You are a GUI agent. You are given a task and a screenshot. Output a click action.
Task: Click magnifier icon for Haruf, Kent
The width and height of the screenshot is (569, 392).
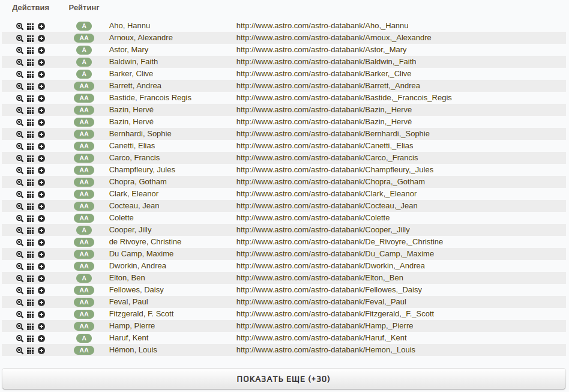coord(20,338)
